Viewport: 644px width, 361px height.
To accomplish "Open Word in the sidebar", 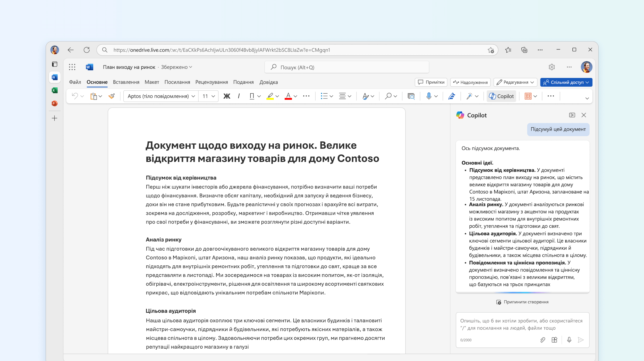I will (54, 77).
